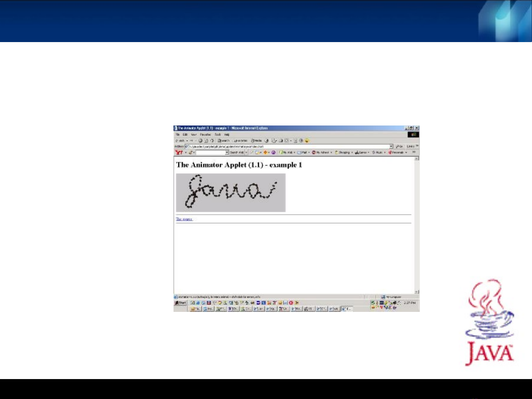This screenshot has height=399, width=532.
Task: Click the animated Java signature applet
Action: pos(231,193)
